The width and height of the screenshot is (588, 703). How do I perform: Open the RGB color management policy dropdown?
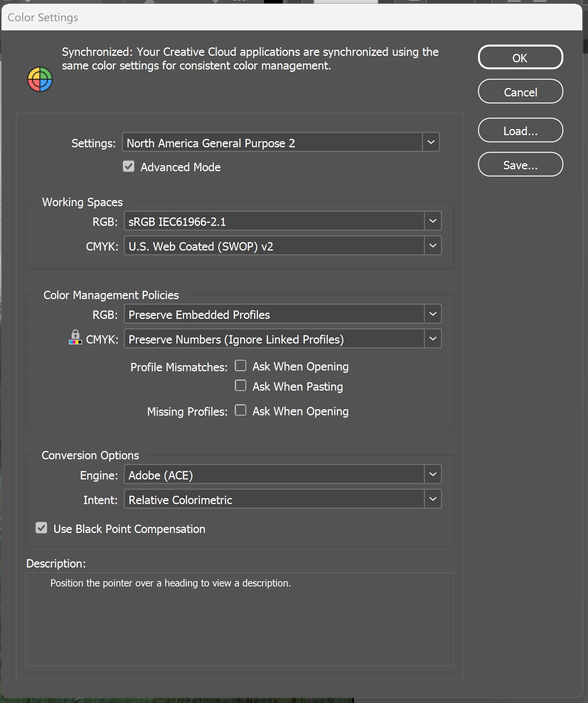(283, 314)
